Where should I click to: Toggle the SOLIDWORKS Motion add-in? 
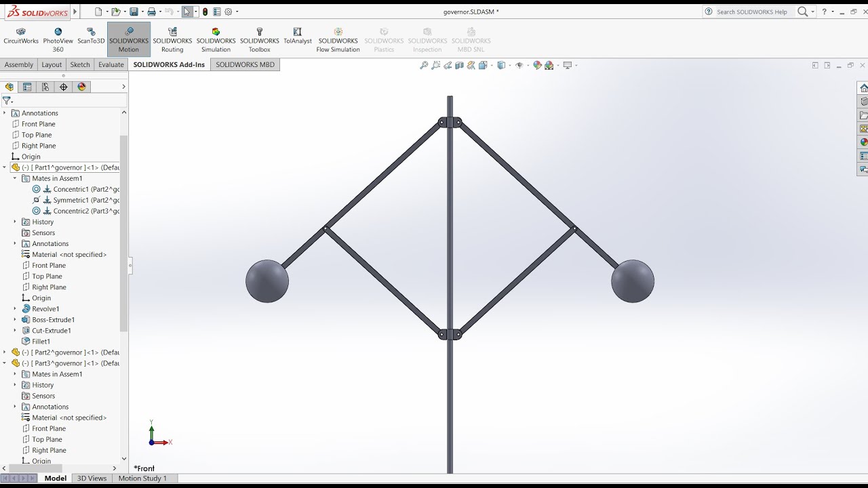coord(129,40)
